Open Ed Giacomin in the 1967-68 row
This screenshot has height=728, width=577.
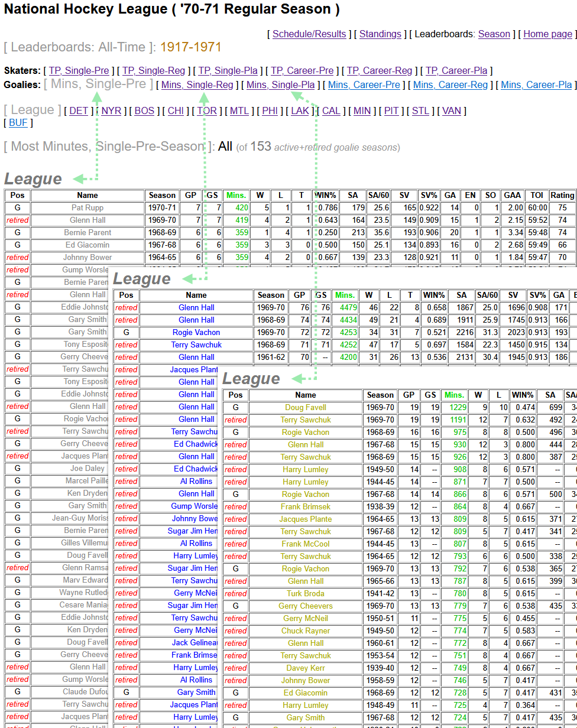click(87, 245)
